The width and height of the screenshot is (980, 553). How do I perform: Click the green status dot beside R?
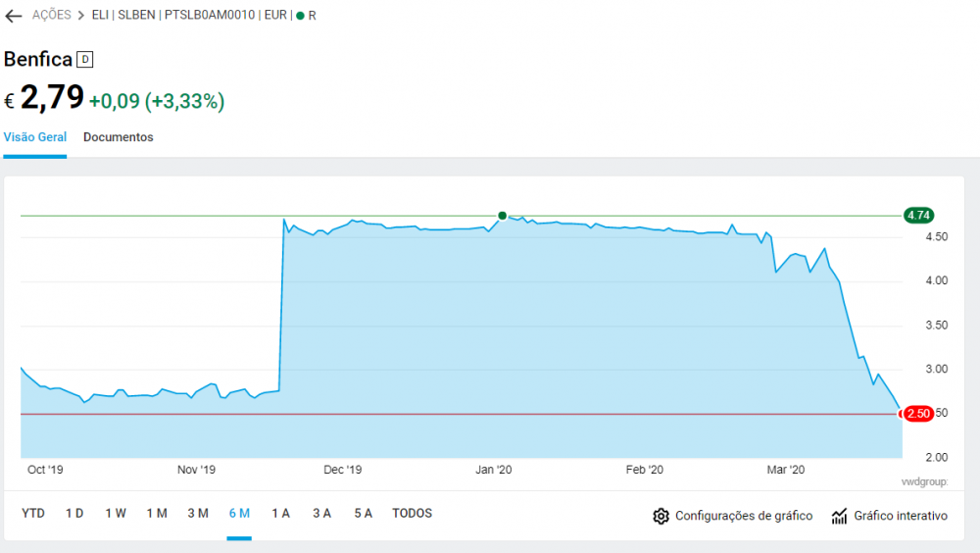point(300,16)
